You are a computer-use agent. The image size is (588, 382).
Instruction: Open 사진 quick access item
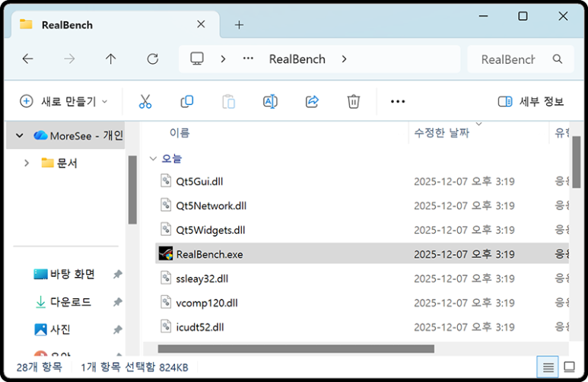pyautogui.click(x=52, y=329)
